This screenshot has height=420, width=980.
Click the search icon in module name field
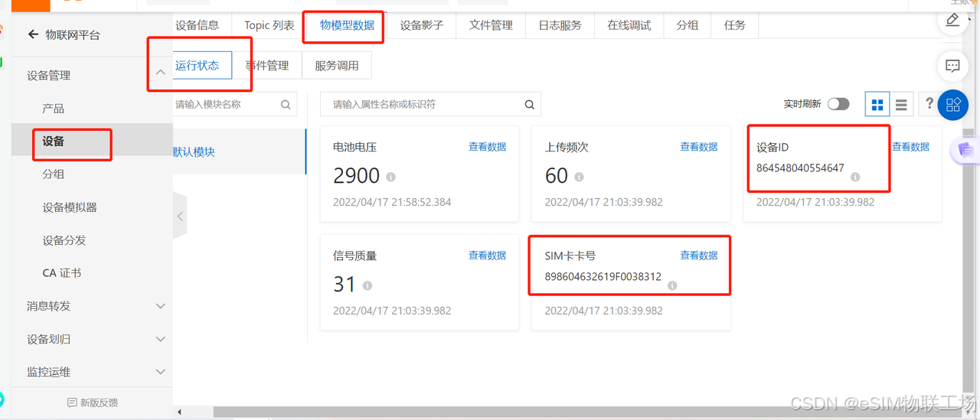point(286,105)
